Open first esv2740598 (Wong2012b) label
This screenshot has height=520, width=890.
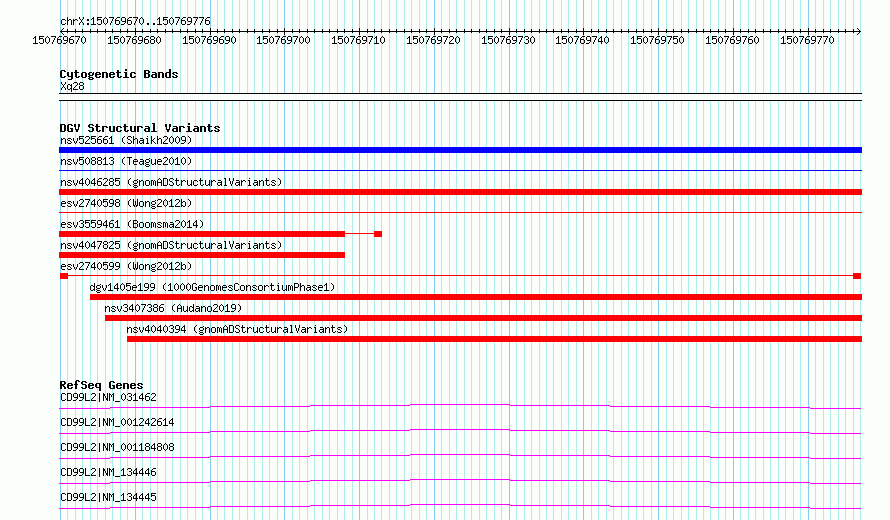pos(126,203)
